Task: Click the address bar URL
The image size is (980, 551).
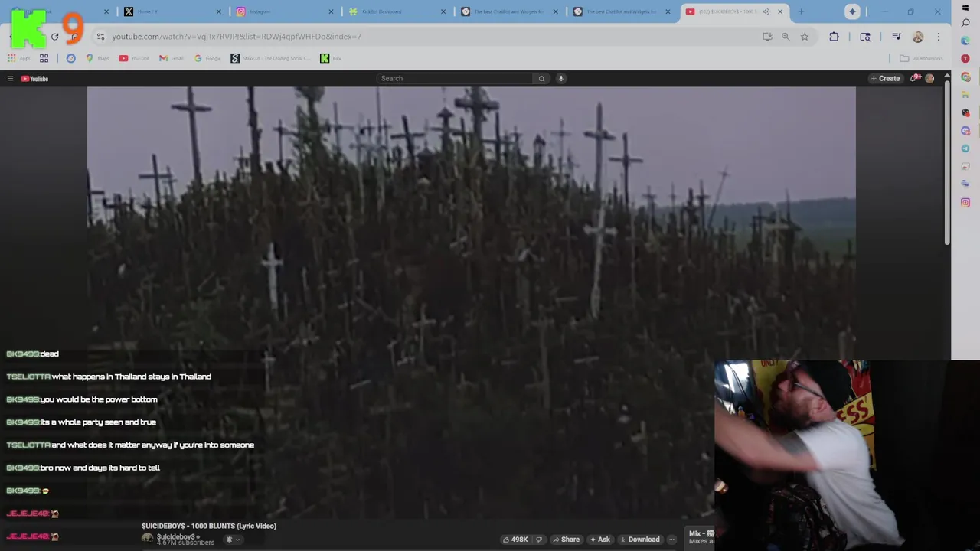Action: tap(237, 37)
